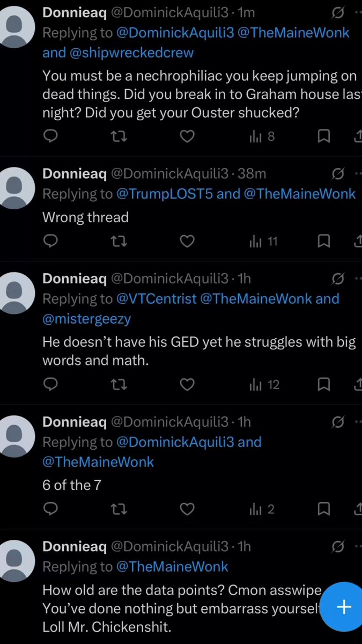Image resolution: width=362 pixels, height=644 pixels.
Task: View analytics showing 12 views
Action: [264, 385]
